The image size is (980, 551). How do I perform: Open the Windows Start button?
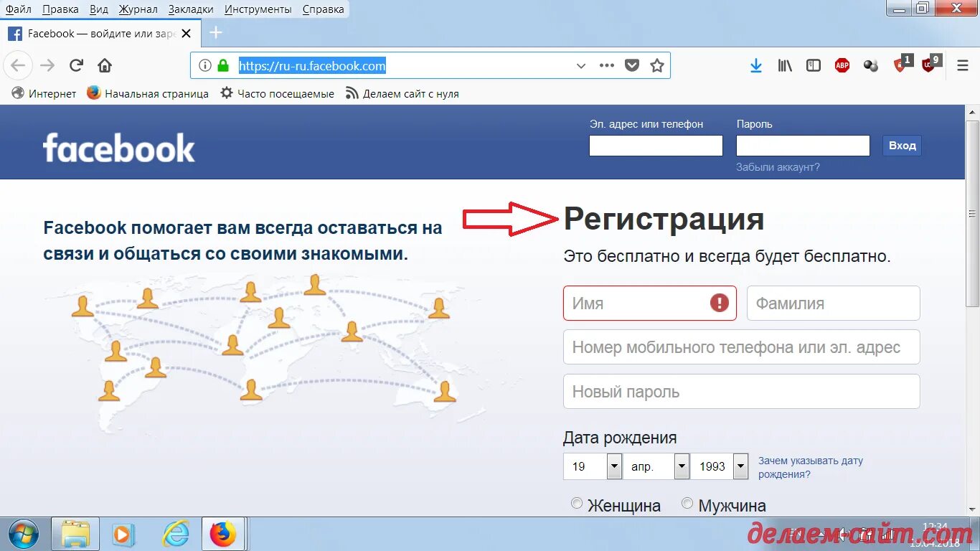[24, 534]
